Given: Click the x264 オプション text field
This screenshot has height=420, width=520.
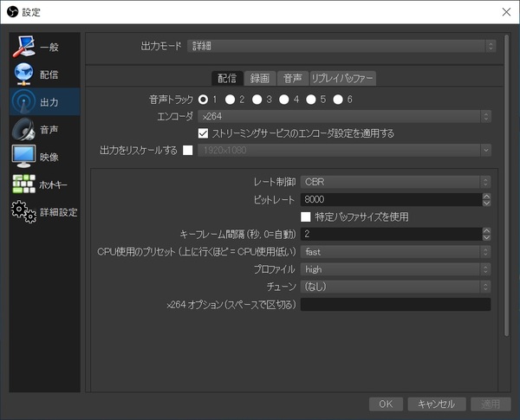Looking at the screenshot, I should point(395,304).
